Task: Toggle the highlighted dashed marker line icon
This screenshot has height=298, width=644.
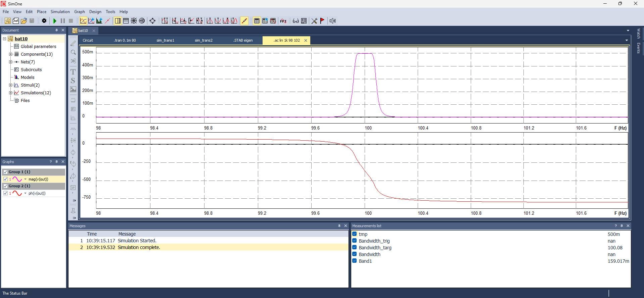Action: pos(244,21)
